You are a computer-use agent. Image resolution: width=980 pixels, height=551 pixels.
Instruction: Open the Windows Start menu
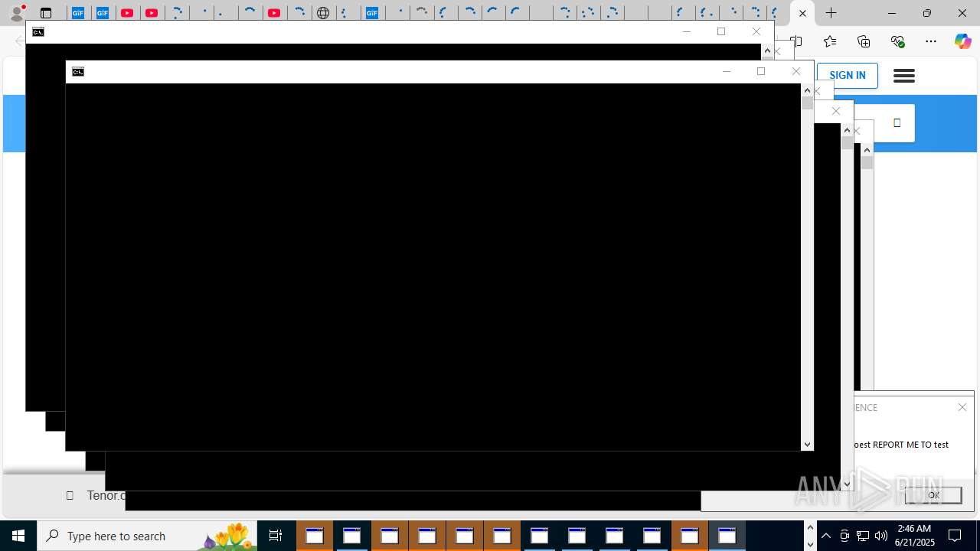18,536
